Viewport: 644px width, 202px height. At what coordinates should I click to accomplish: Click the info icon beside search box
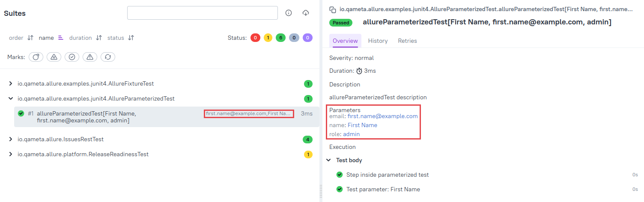pyautogui.click(x=289, y=13)
